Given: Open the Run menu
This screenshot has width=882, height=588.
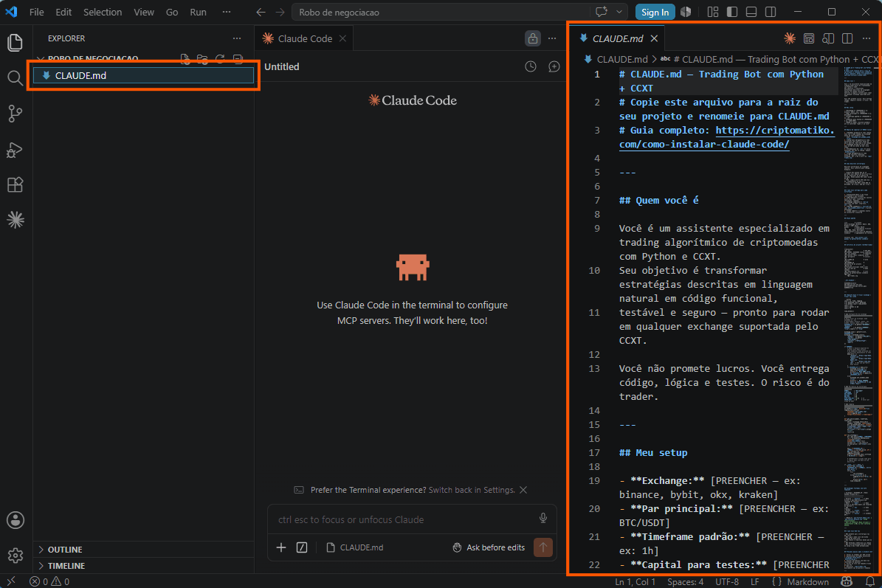Looking at the screenshot, I should coord(198,12).
